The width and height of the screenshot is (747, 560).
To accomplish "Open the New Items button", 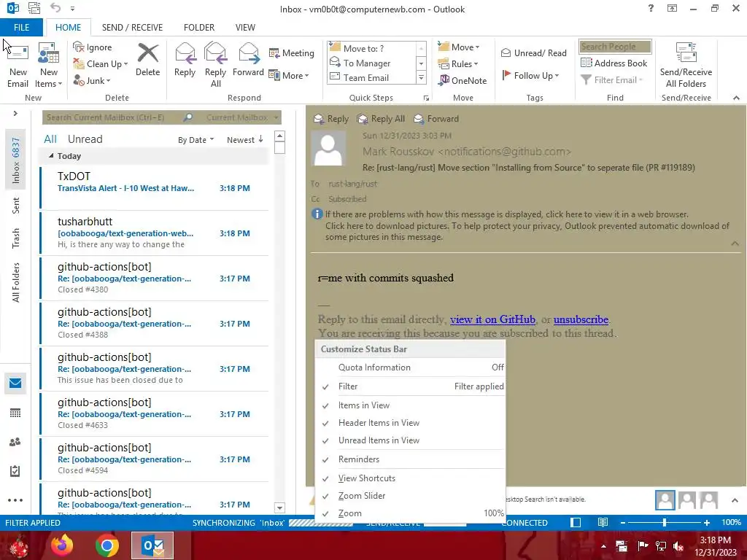I will click(49, 65).
